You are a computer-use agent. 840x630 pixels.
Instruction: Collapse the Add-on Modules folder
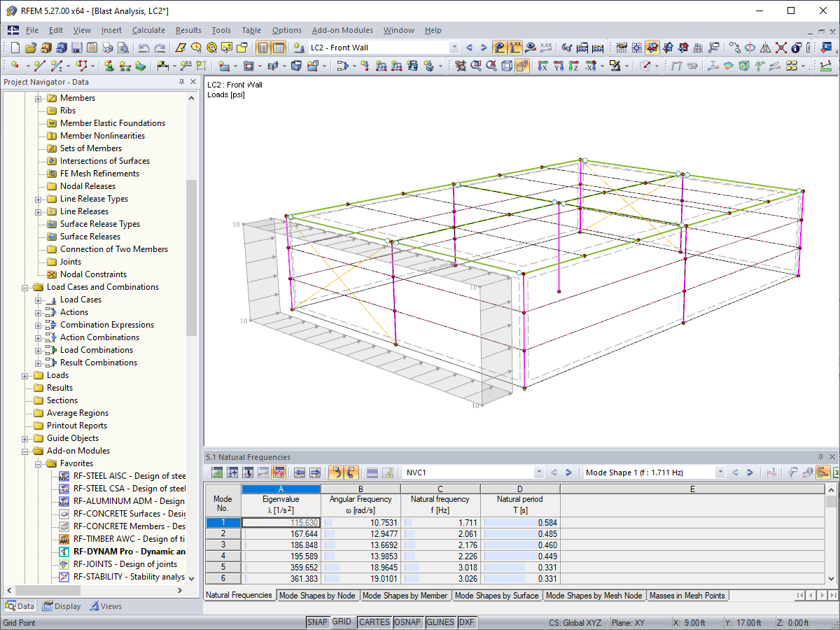pyautogui.click(x=26, y=451)
